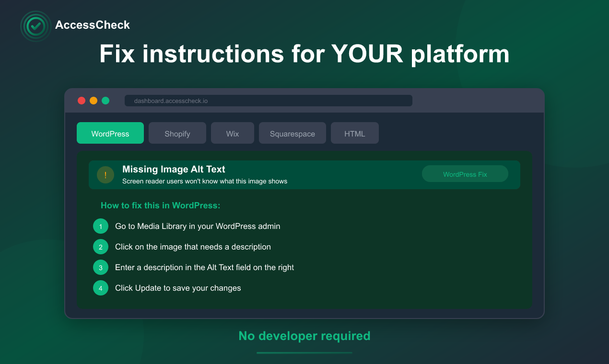Viewport: 609px width, 364px height.
Task: Select the WordPress tab
Action: click(110, 133)
